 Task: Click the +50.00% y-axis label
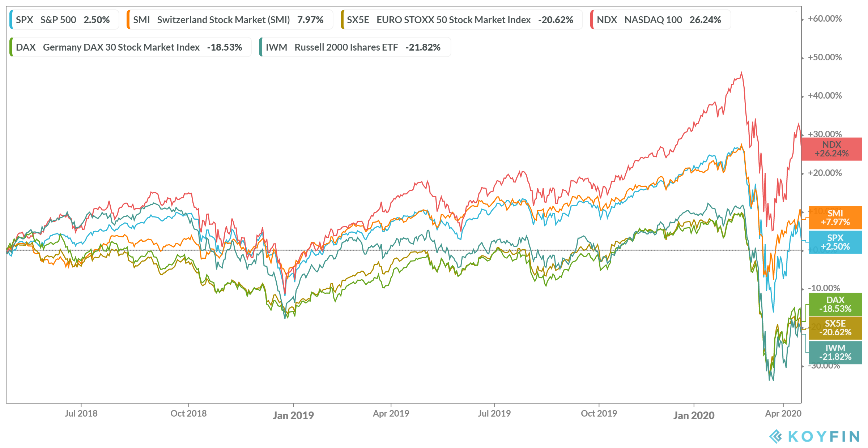click(825, 57)
